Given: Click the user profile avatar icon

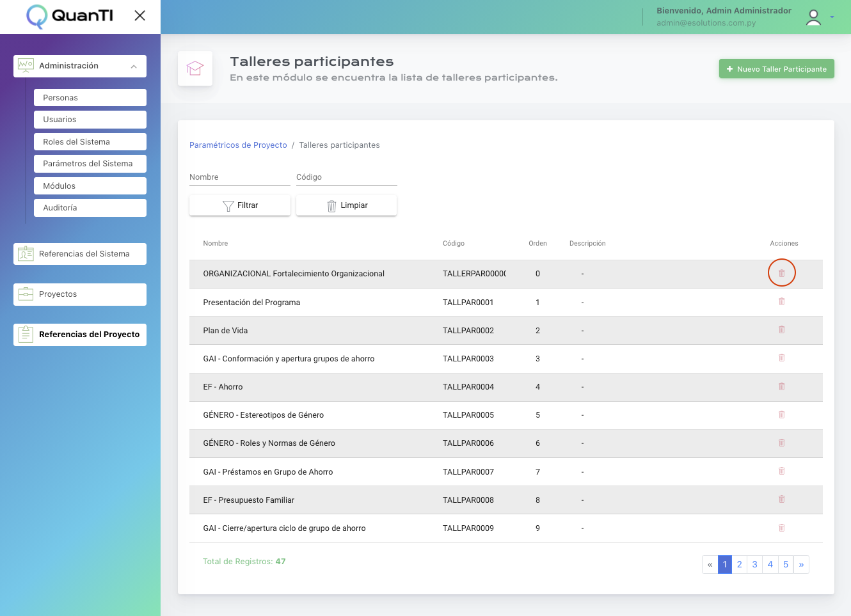Looking at the screenshot, I should pos(813,17).
